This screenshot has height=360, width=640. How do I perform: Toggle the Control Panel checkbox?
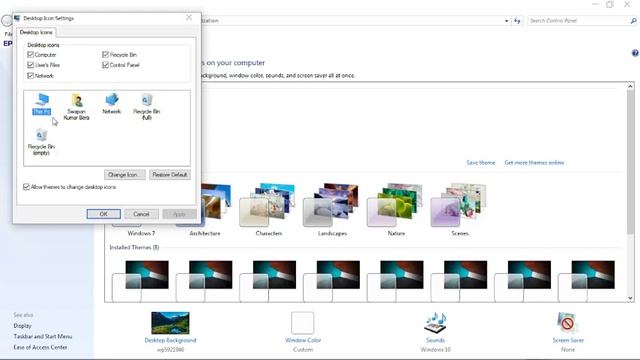[x=105, y=65]
